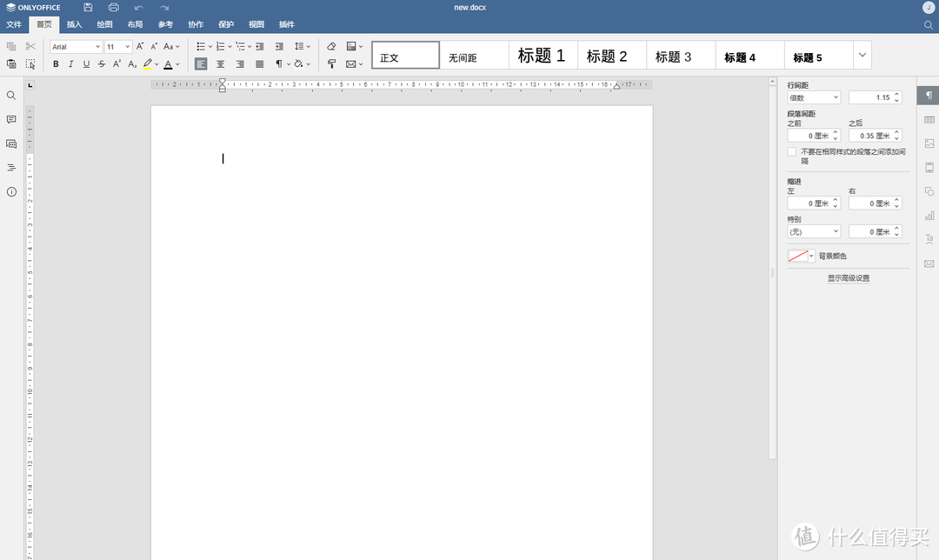Toggle italic formatting
The image size is (939, 560).
[x=70, y=63]
